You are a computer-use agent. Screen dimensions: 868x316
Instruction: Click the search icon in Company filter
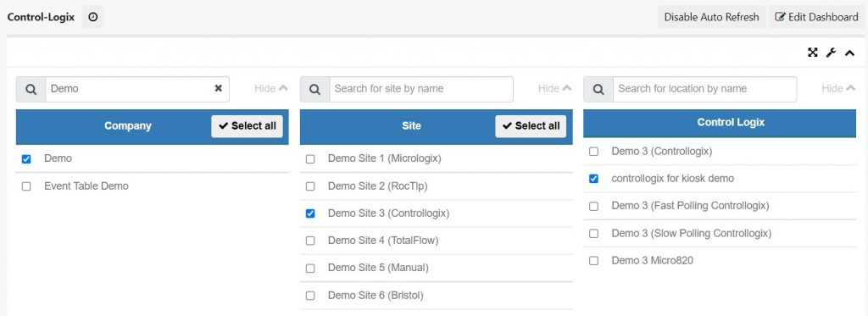tap(31, 89)
